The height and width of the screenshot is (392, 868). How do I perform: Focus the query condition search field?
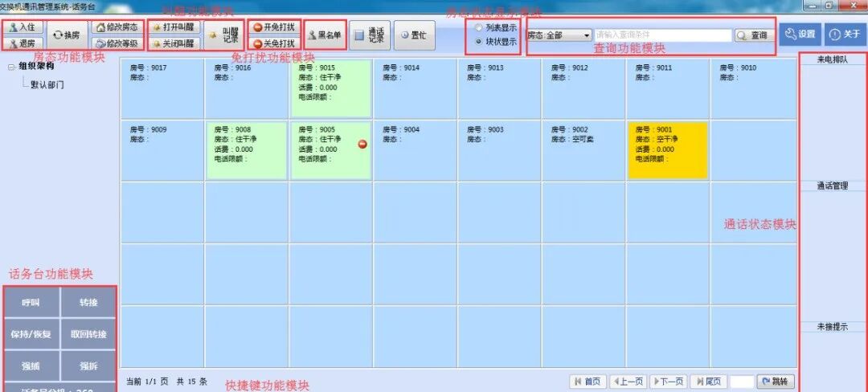coord(663,35)
